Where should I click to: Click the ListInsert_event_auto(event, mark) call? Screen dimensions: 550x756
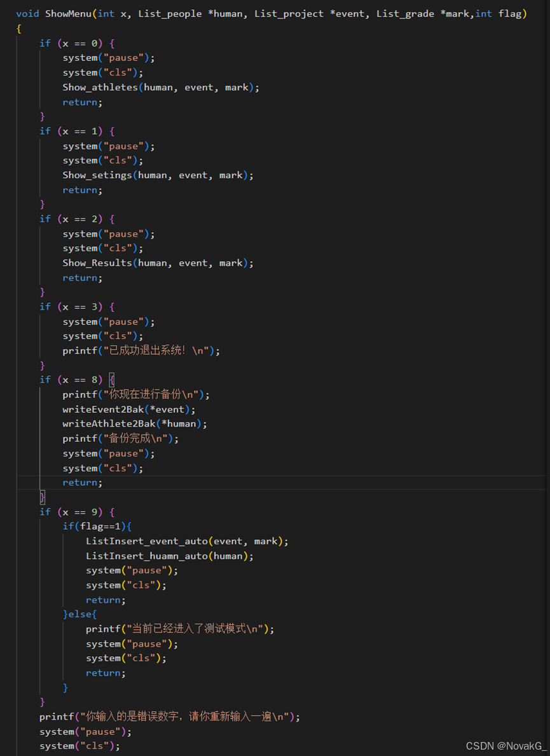[187, 542]
